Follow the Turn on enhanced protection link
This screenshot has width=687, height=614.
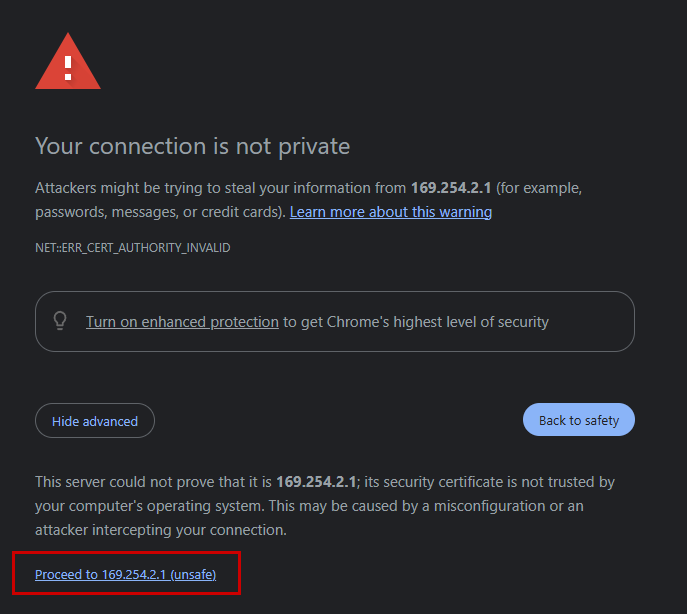[x=182, y=322]
